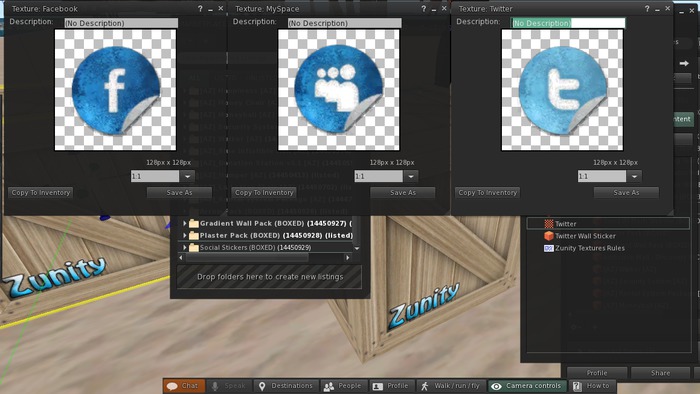Image resolution: width=700 pixels, height=394 pixels.
Task: Click Copy To Inventory in Facebook window
Action: (41, 192)
